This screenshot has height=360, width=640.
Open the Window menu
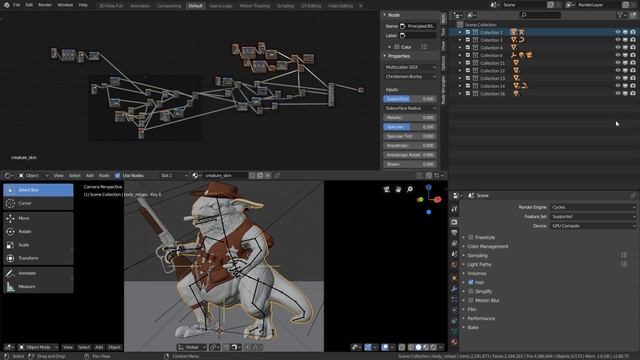[x=65, y=5]
